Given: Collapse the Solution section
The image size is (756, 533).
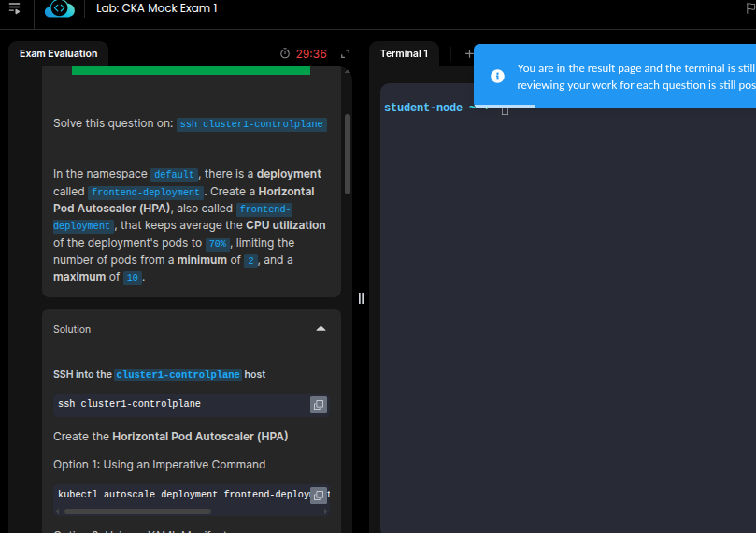Looking at the screenshot, I should pyautogui.click(x=321, y=329).
